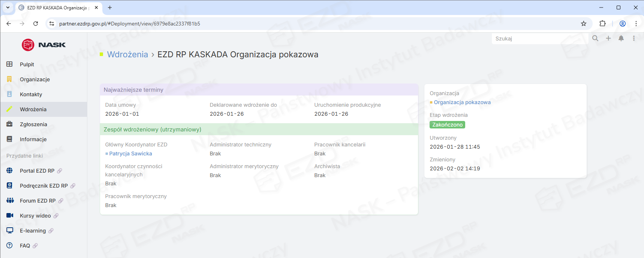644x258 pixels.
Task: Click the E-learning monitor icon
Action: 10,231
